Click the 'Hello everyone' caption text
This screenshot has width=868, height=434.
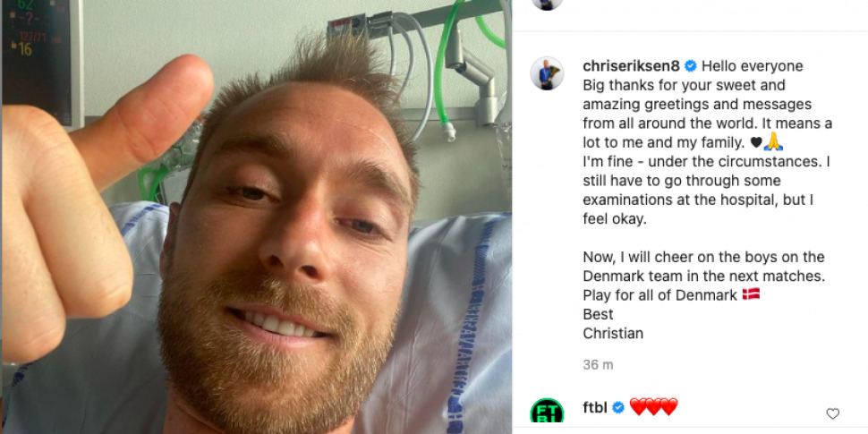tap(753, 66)
